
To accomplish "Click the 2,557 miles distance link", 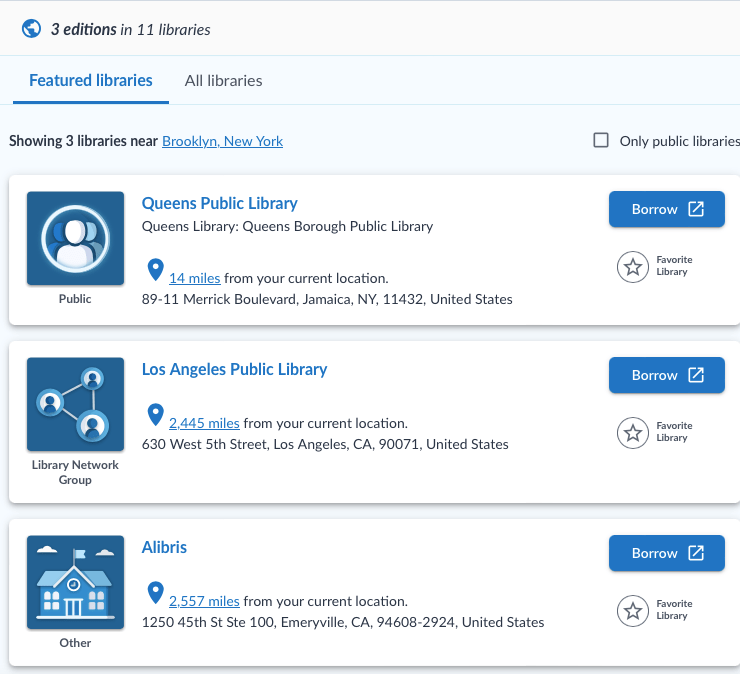I will tap(204, 601).
